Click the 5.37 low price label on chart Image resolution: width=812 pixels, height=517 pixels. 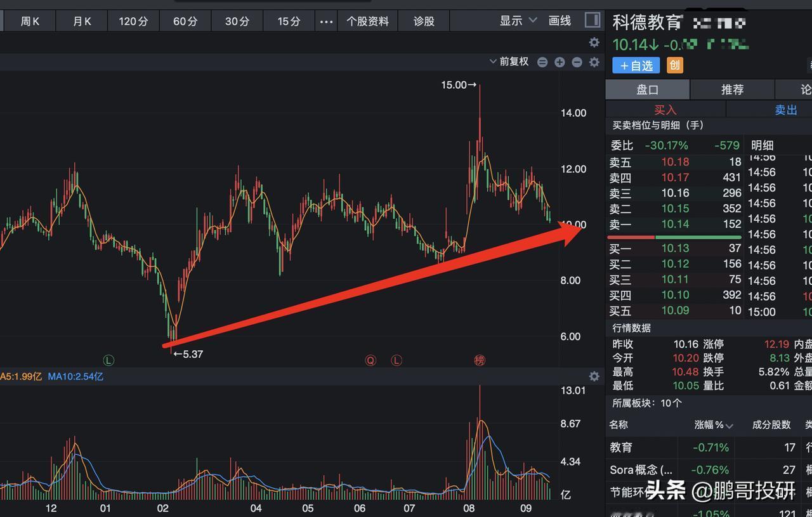[188, 354]
